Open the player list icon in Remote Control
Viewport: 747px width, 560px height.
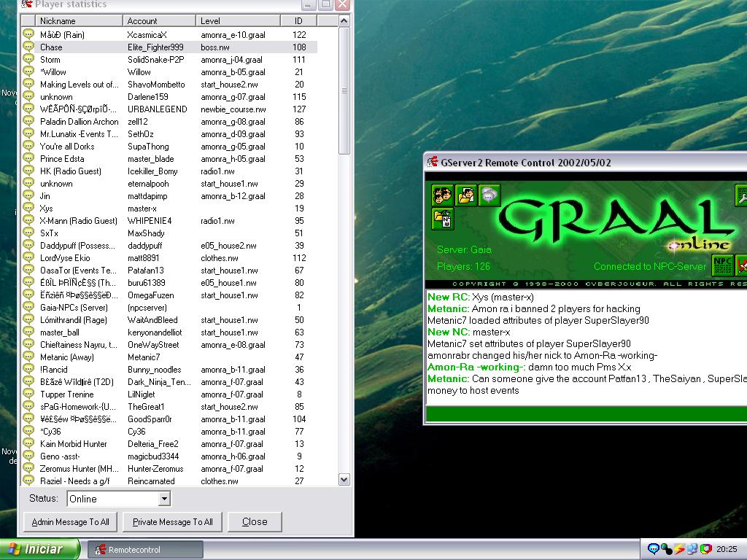click(443, 195)
